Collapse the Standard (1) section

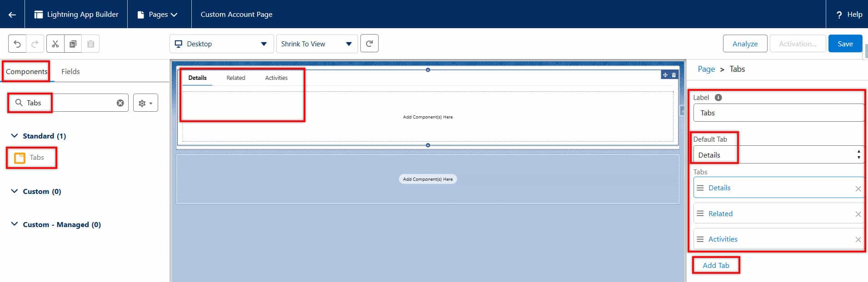(x=15, y=136)
